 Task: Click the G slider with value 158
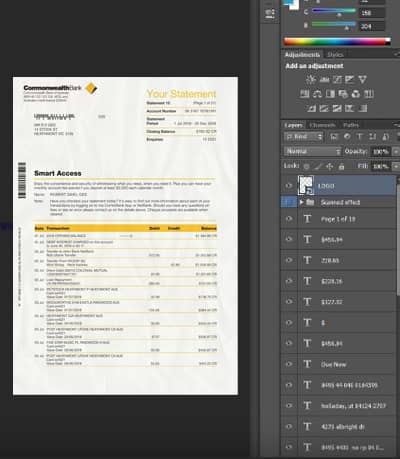click(x=334, y=12)
